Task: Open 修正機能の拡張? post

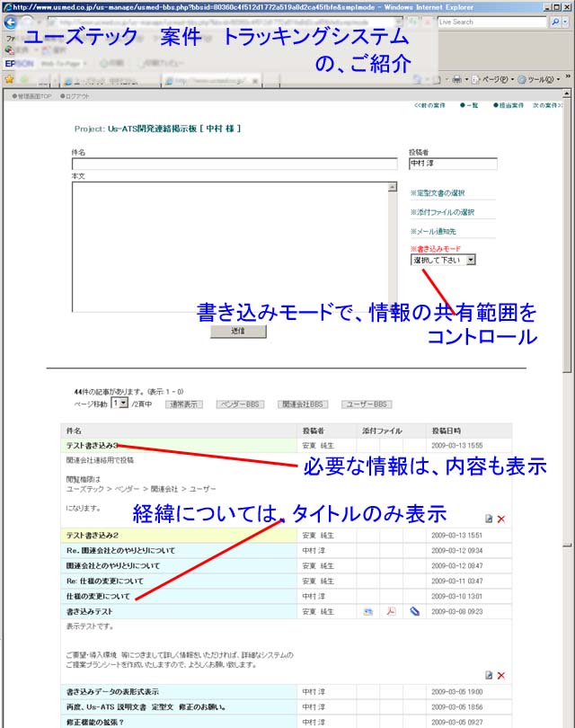Action: point(94,723)
